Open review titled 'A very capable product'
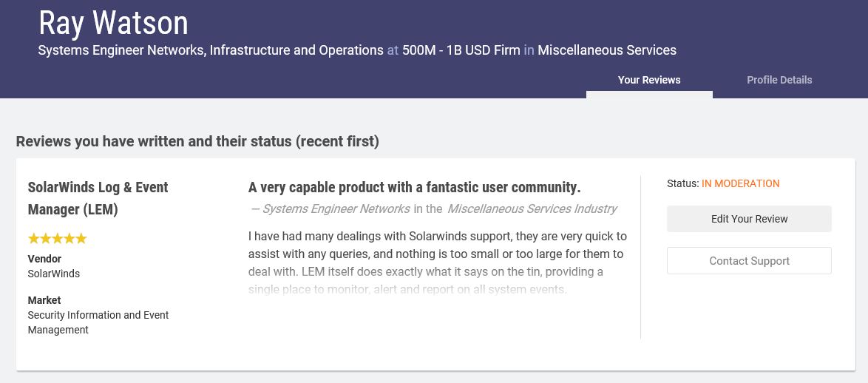The width and height of the screenshot is (868, 383). [x=414, y=187]
